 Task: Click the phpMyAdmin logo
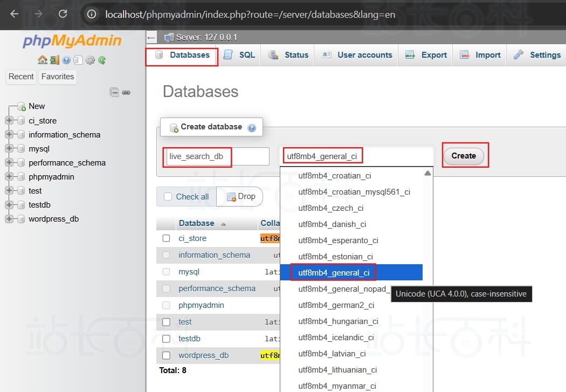pyautogui.click(x=72, y=40)
